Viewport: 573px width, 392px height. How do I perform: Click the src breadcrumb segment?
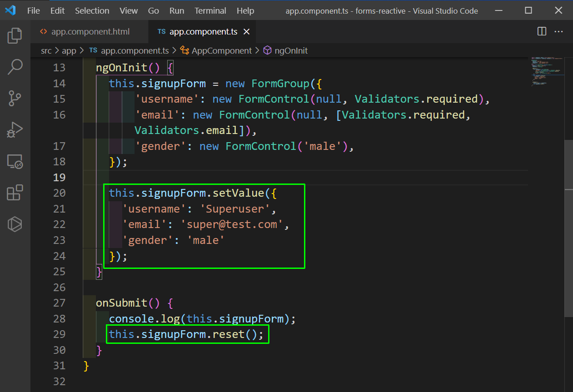[46, 50]
